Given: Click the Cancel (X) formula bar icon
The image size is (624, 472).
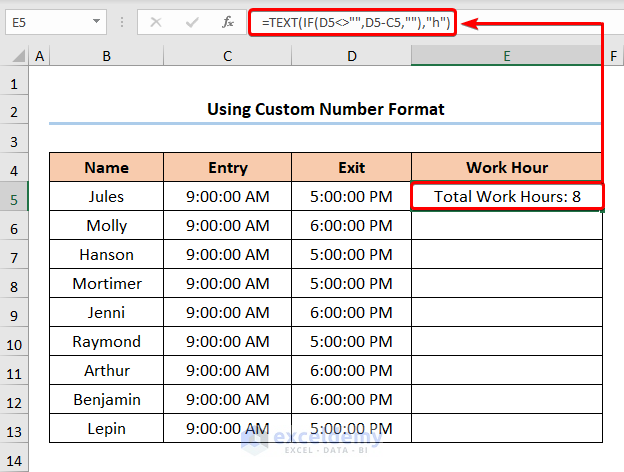Looking at the screenshot, I should 157,21.
